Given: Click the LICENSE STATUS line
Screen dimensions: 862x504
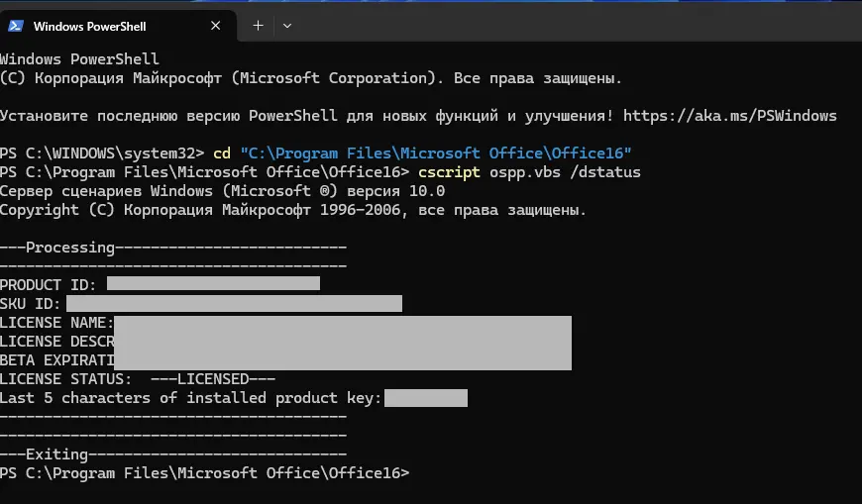Looking at the screenshot, I should 138,379.
